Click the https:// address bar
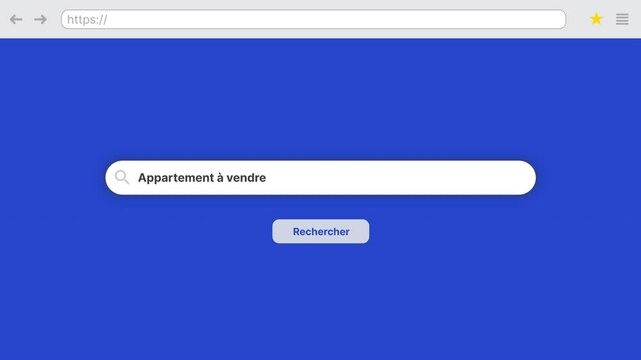641x360 pixels. (314, 19)
